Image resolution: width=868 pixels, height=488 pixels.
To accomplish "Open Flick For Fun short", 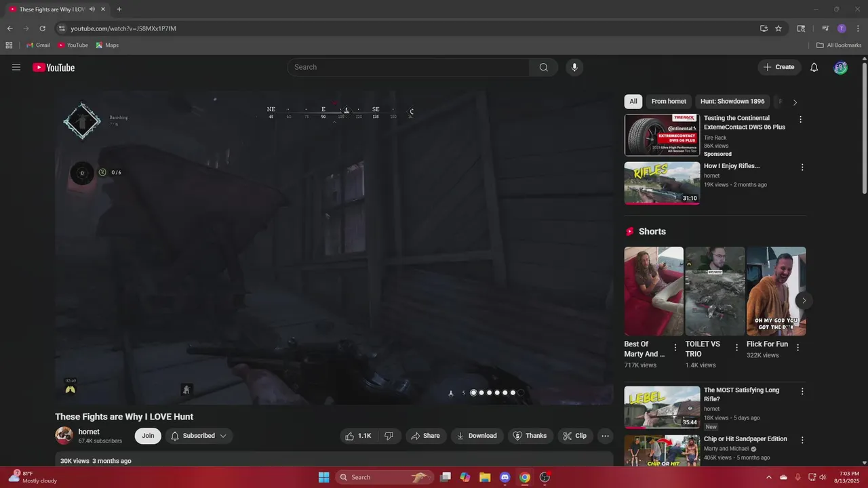I will (x=776, y=291).
